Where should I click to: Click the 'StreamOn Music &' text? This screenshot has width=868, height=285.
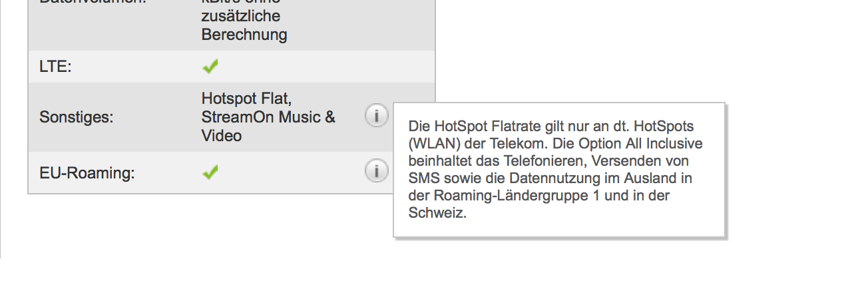click(x=268, y=117)
